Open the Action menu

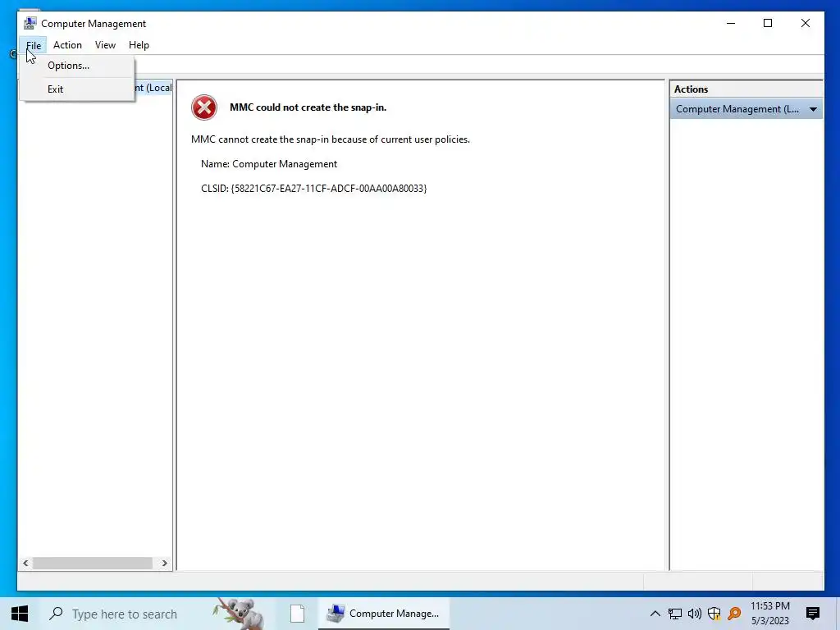coord(67,46)
